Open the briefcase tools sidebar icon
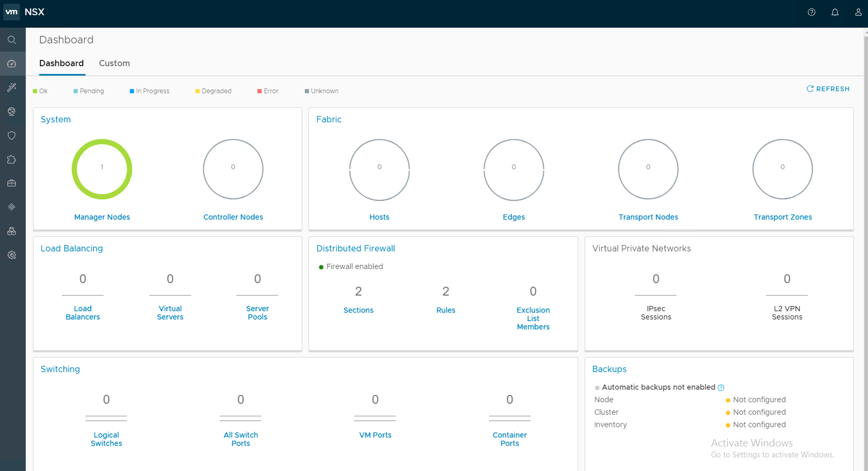This screenshot has width=868, height=471. tap(12, 183)
